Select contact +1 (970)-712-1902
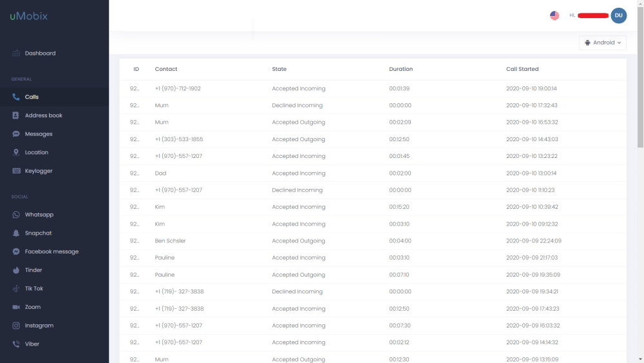This screenshot has width=644, height=363. (178, 88)
